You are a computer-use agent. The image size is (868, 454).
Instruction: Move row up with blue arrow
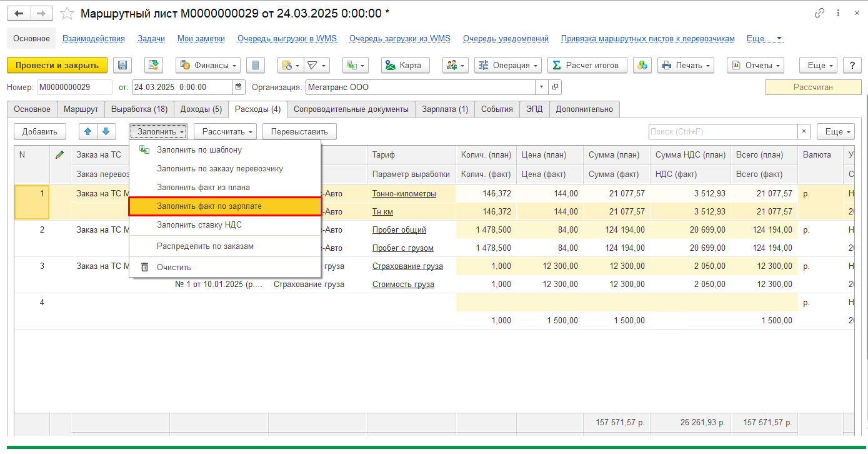pyautogui.click(x=89, y=131)
